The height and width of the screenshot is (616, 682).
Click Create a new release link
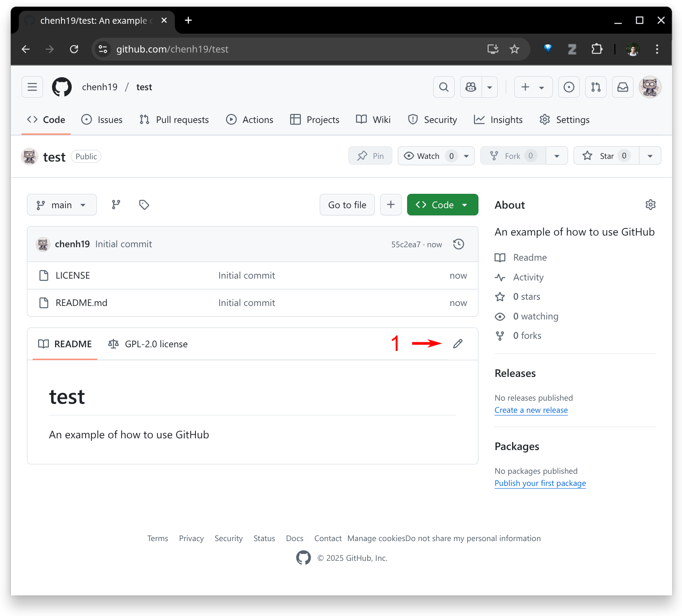coord(531,410)
